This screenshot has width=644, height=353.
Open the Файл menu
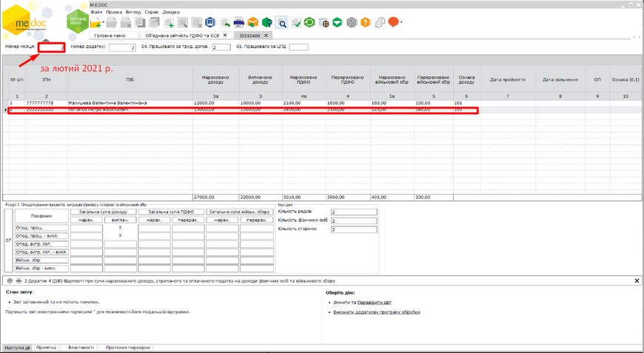96,12
